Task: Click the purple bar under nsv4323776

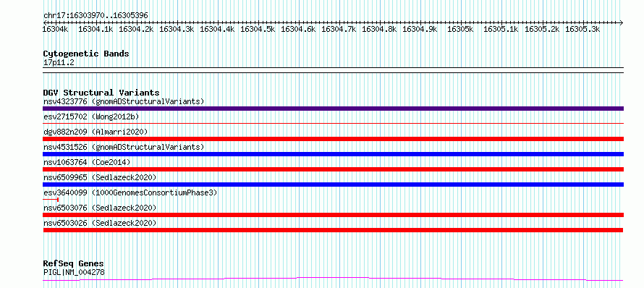Action: point(333,109)
